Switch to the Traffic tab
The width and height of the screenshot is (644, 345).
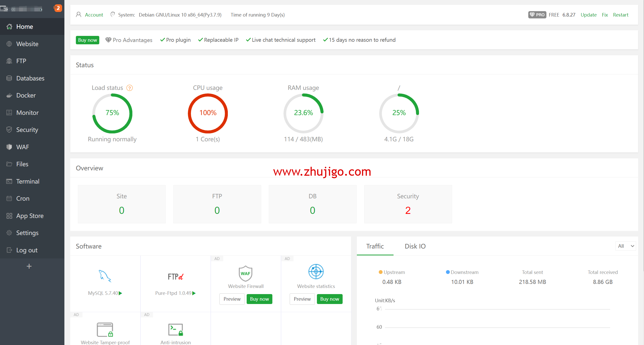(375, 246)
